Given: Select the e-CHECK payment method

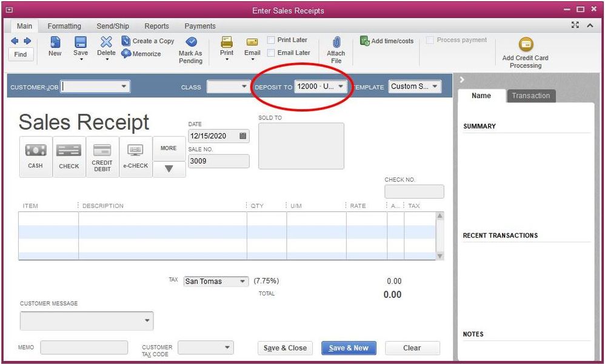Looking at the screenshot, I should (x=135, y=157).
